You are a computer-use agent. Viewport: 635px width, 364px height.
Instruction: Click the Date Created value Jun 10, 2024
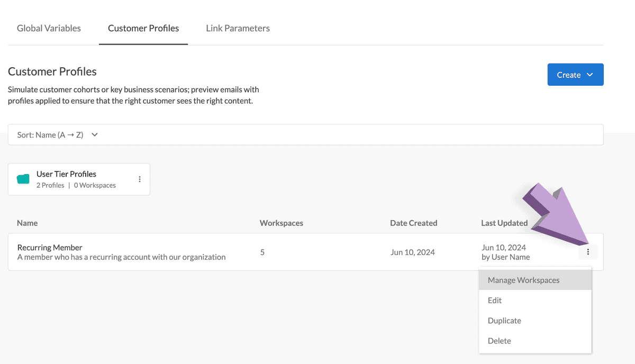(413, 252)
